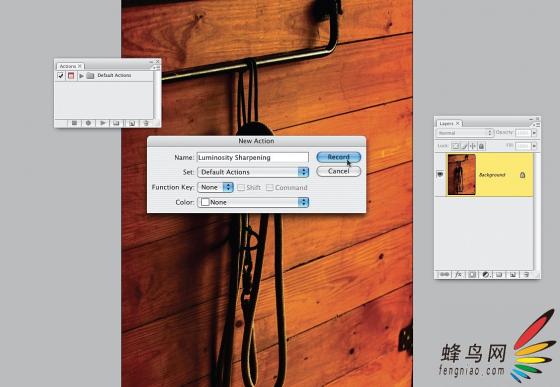
Task: Open the Color dropdown set to None
Action: click(x=253, y=202)
